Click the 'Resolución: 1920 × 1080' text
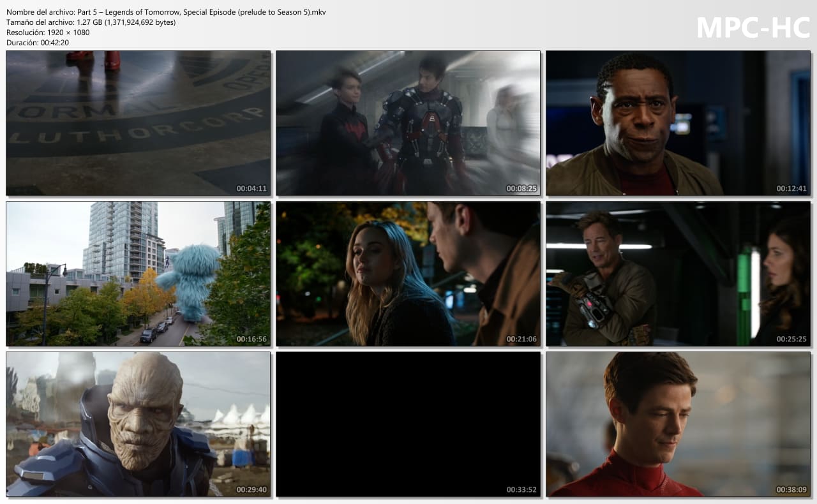This screenshot has height=504, width=817. pos(48,33)
